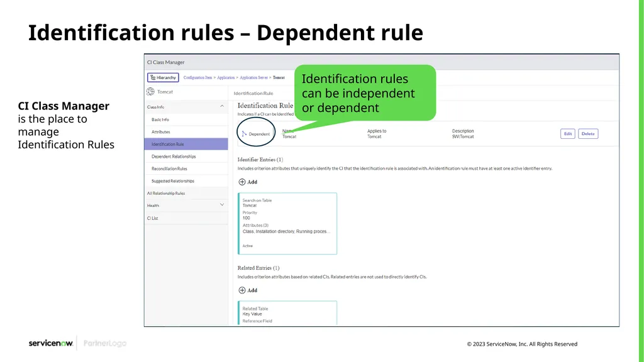Open the Configuration Item breadcrumb link
The width and height of the screenshot is (644, 362).
pyautogui.click(x=197, y=77)
